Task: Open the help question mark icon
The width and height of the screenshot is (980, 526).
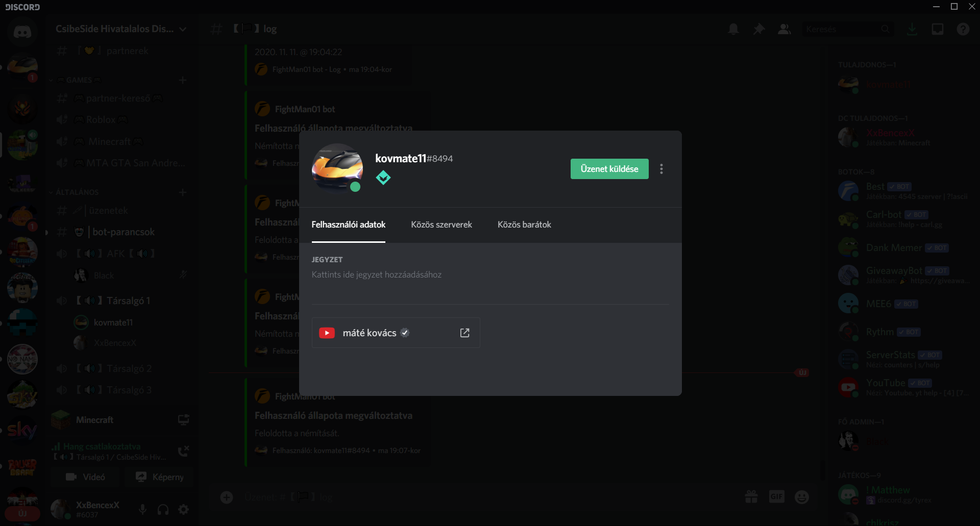Action: [963, 29]
